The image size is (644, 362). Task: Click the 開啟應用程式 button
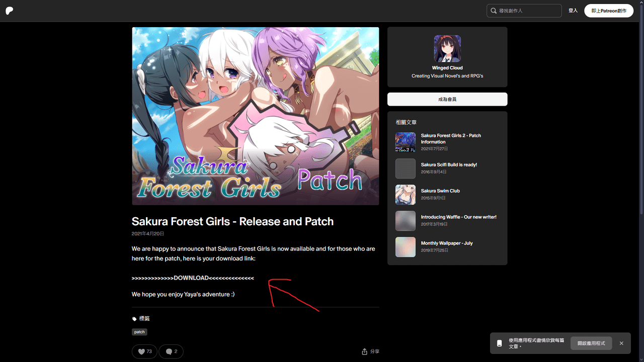coord(591,343)
